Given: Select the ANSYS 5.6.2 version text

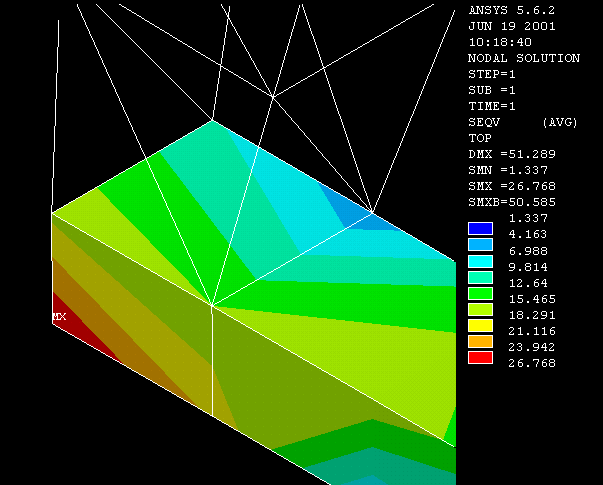Looking at the screenshot, I should click(511, 10).
